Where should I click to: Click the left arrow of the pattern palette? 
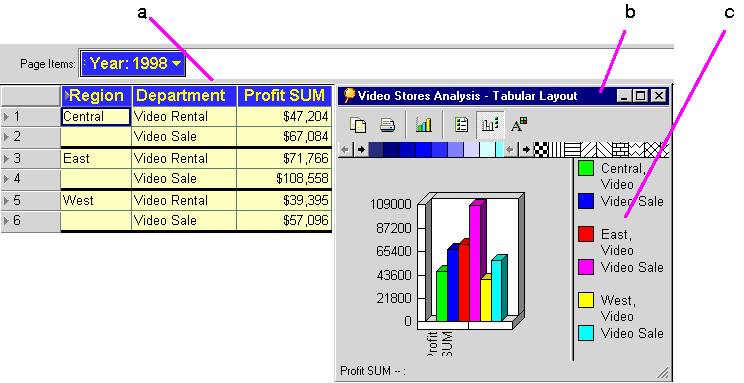(x=510, y=150)
